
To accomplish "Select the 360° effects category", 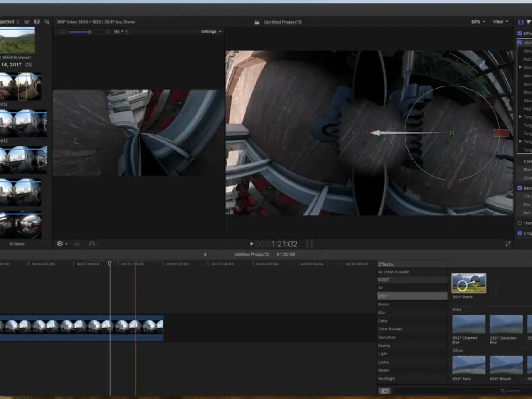I will click(x=412, y=296).
